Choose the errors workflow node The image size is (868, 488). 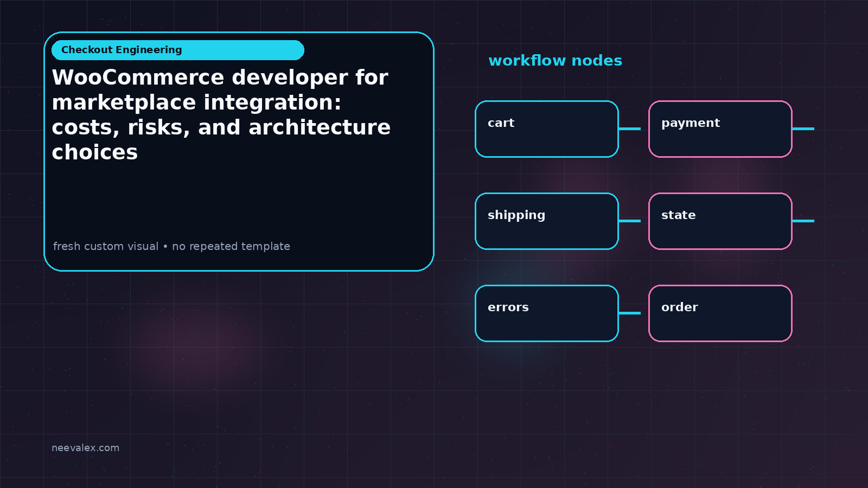(x=547, y=313)
